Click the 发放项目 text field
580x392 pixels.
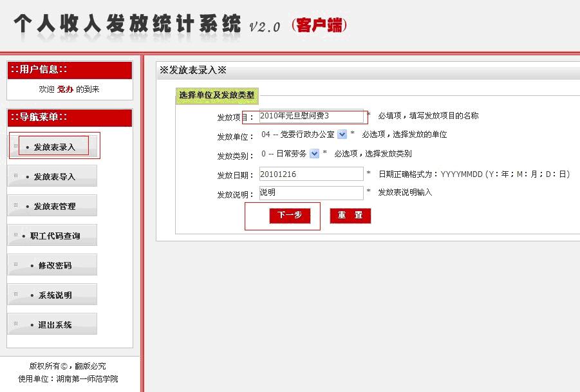click(311, 117)
